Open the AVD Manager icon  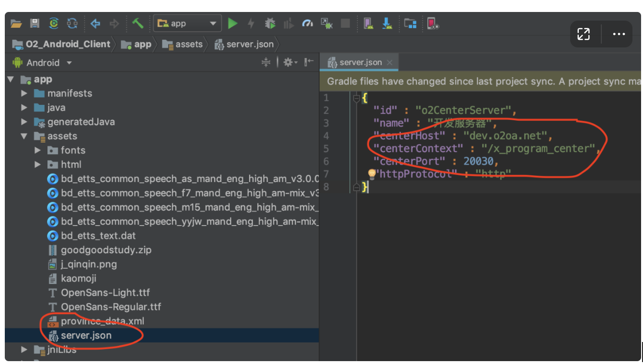tap(368, 23)
